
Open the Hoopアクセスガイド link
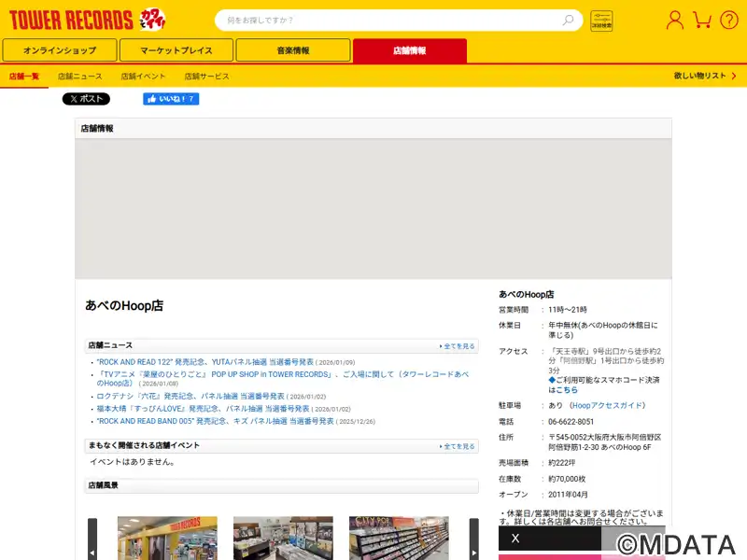(x=607, y=406)
